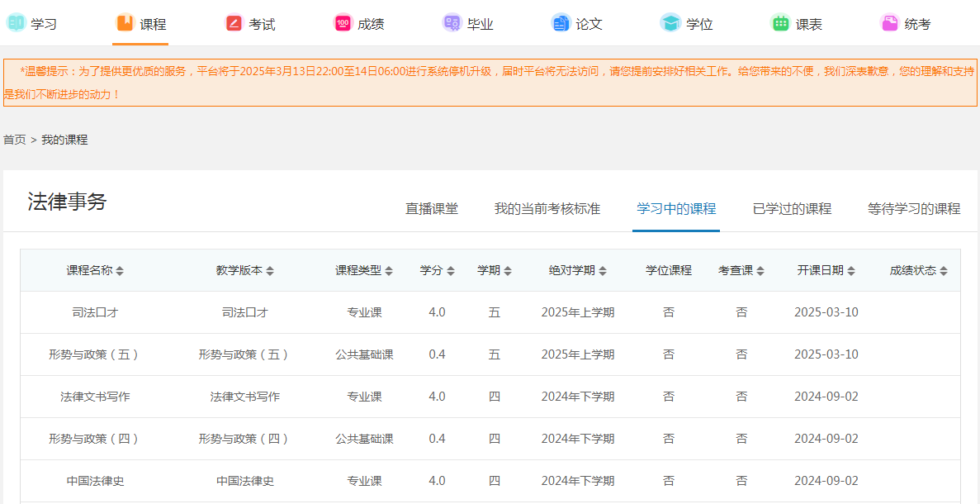
Task: Open 等待学习的课程 tab
Action: [x=914, y=209]
